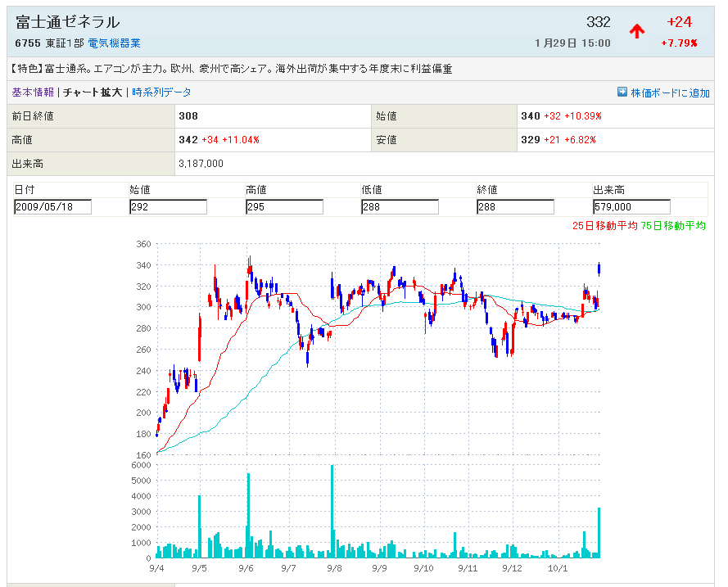The height and width of the screenshot is (587, 728).
Task: Open the 電気機器業 sector link
Action: pos(114,43)
